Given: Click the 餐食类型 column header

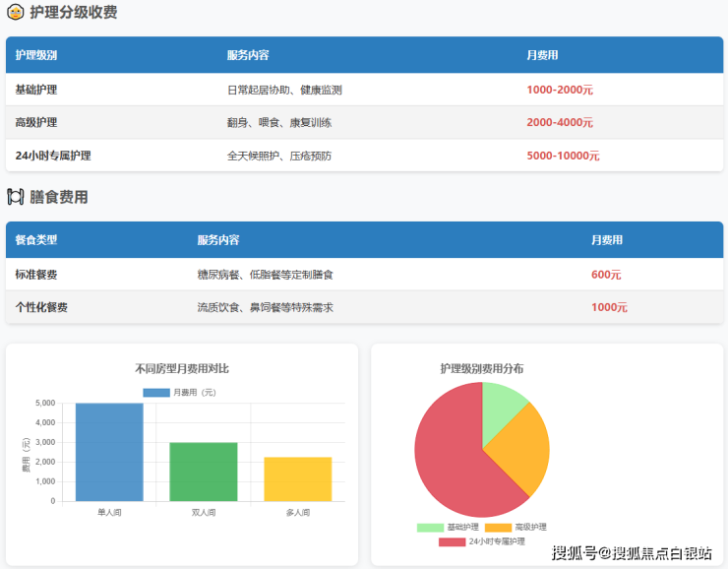Looking at the screenshot, I should coord(36,240).
